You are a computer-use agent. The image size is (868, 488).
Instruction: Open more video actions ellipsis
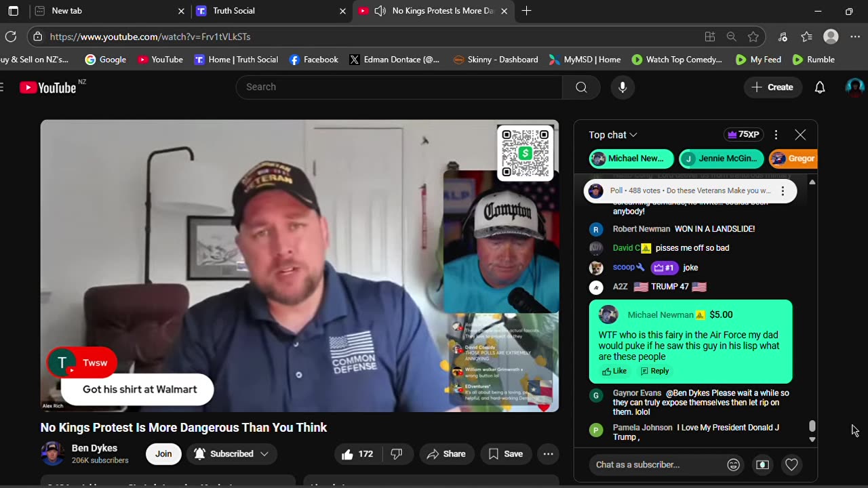[548, 453]
